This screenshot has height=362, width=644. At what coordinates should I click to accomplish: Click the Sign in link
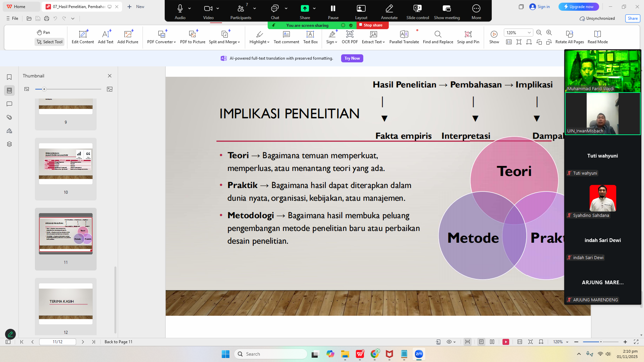540,7
